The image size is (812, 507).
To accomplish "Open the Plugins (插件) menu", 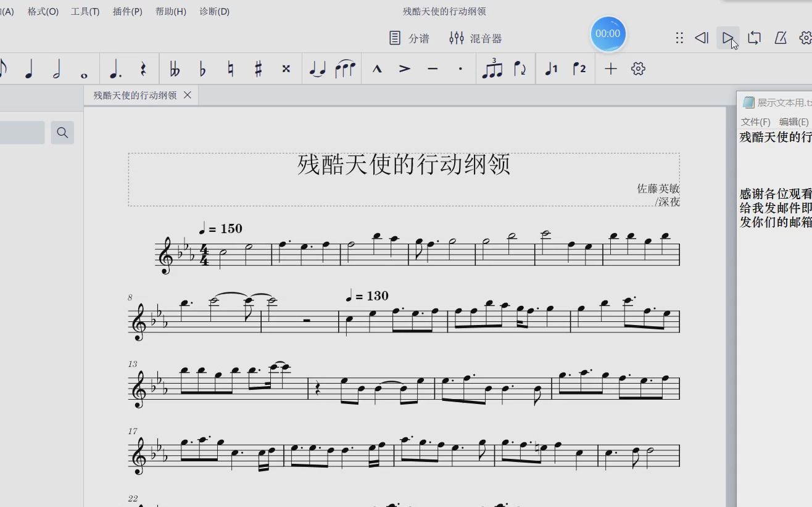I will tap(128, 11).
